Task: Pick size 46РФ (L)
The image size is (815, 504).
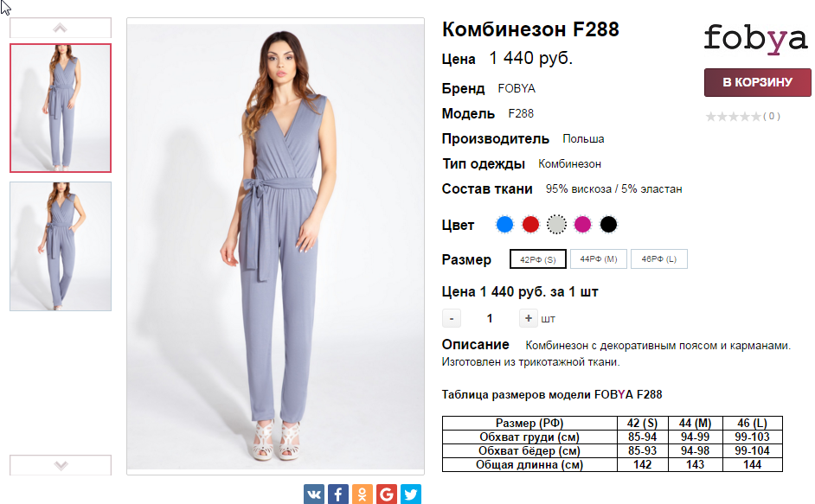Action: pyautogui.click(x=659, y=258)
